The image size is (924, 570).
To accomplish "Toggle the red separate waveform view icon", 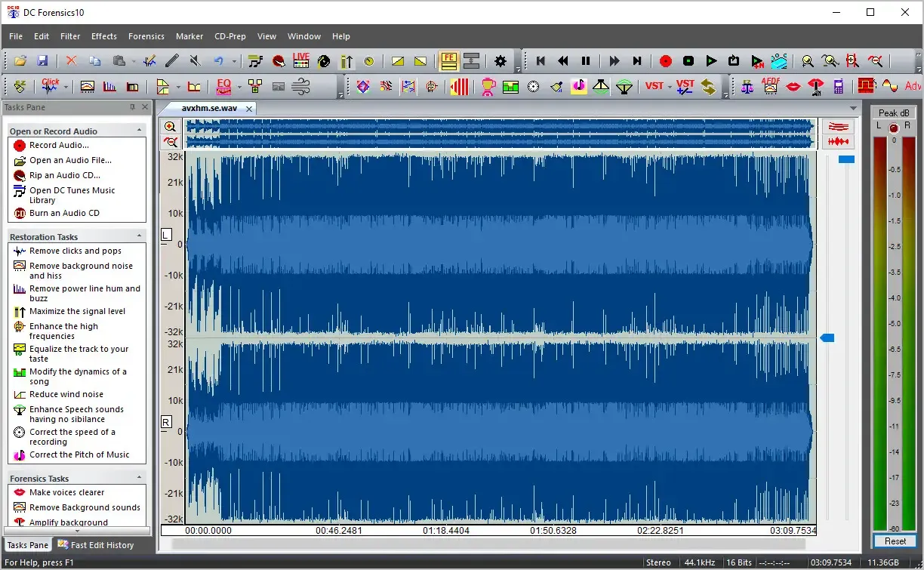I will (839, 141).
